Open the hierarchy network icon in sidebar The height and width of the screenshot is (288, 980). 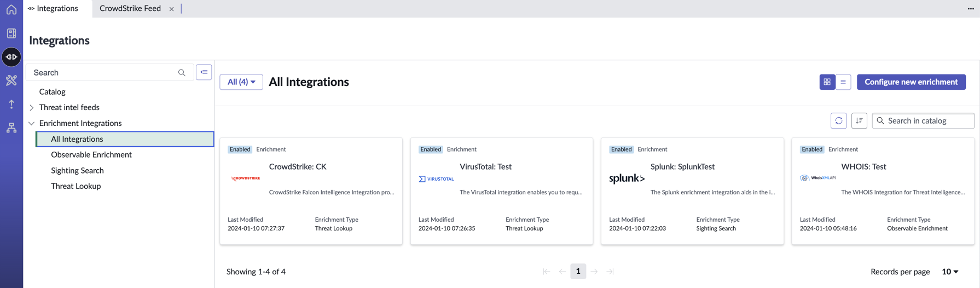pyautogui.click(x=11, y=128)
